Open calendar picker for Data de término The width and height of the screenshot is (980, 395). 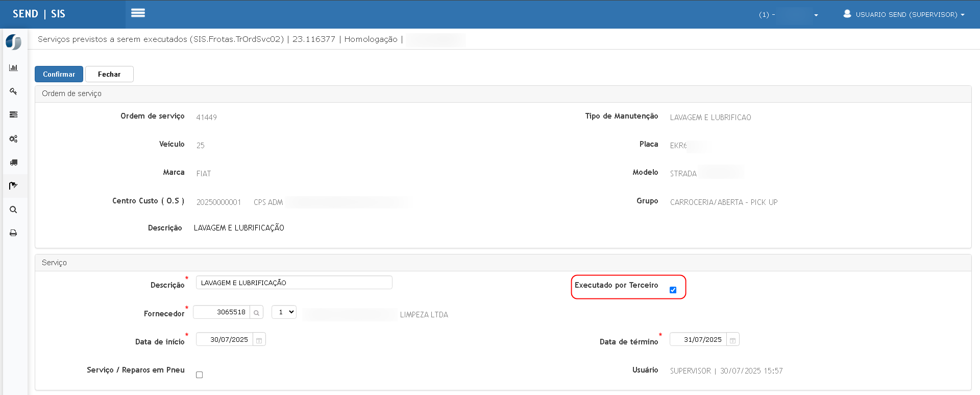click(733, 340)
